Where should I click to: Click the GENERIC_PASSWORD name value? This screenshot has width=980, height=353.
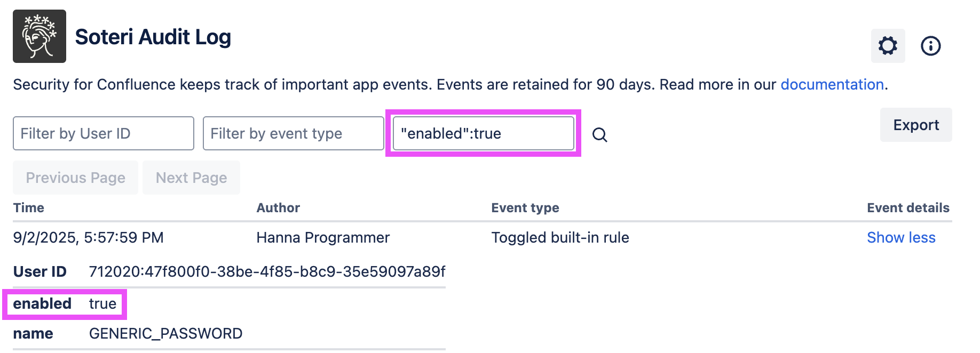[x=165, y=333]
